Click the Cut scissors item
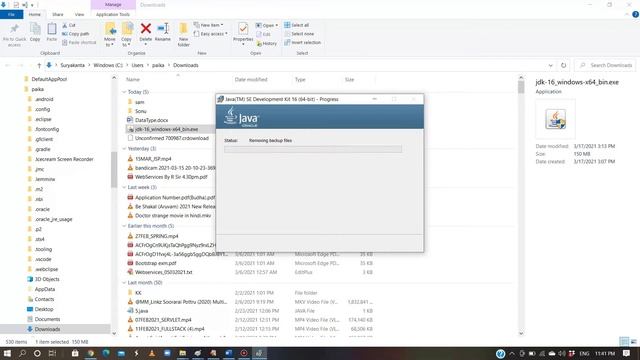Screen dimensions: 640x360 coord(69,25)
